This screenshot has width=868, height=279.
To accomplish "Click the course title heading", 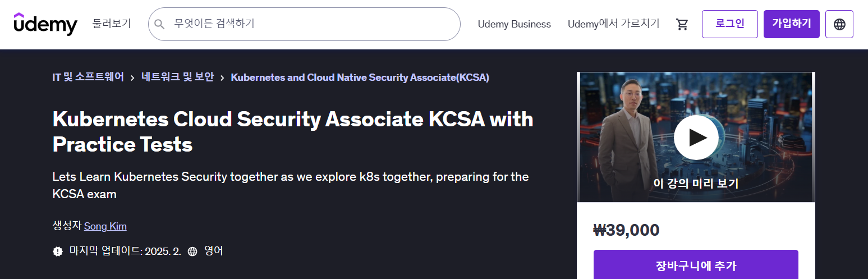I will 293,132.
